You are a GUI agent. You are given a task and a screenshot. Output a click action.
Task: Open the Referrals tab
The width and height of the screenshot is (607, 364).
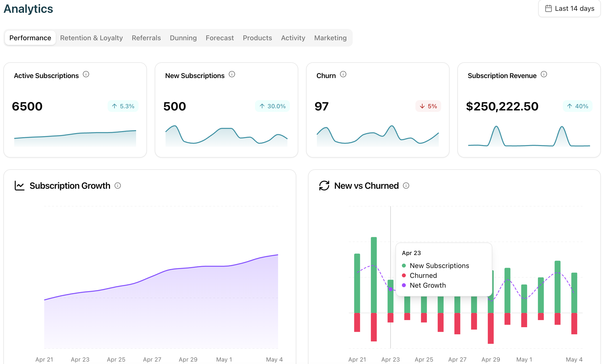tap(146, 38)
